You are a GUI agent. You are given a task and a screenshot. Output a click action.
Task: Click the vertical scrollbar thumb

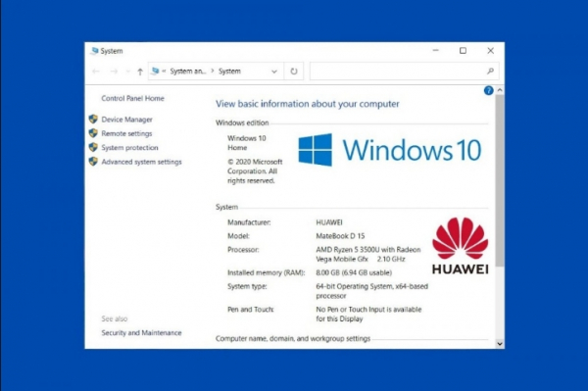click(500, 180)
